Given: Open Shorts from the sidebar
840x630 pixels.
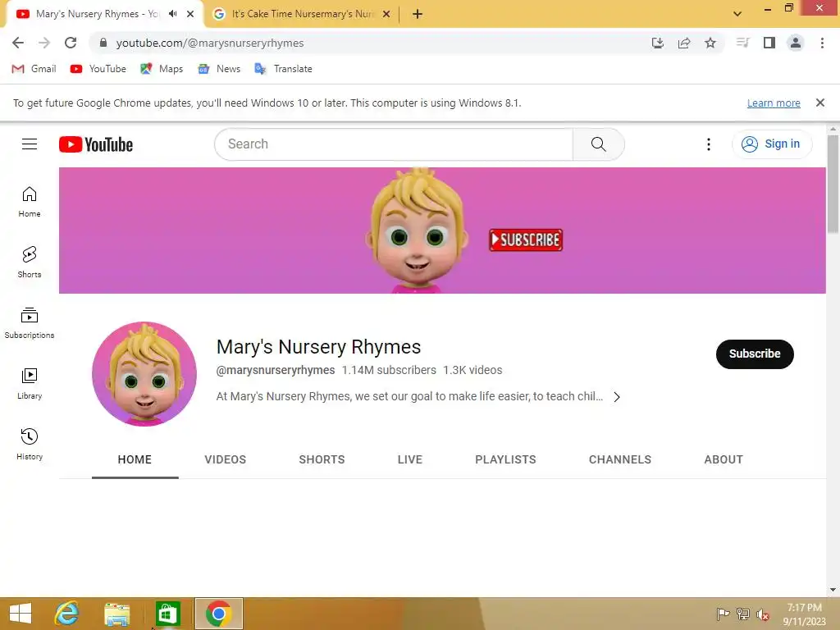Looking at the screenshot, I should tap(30, 262).
